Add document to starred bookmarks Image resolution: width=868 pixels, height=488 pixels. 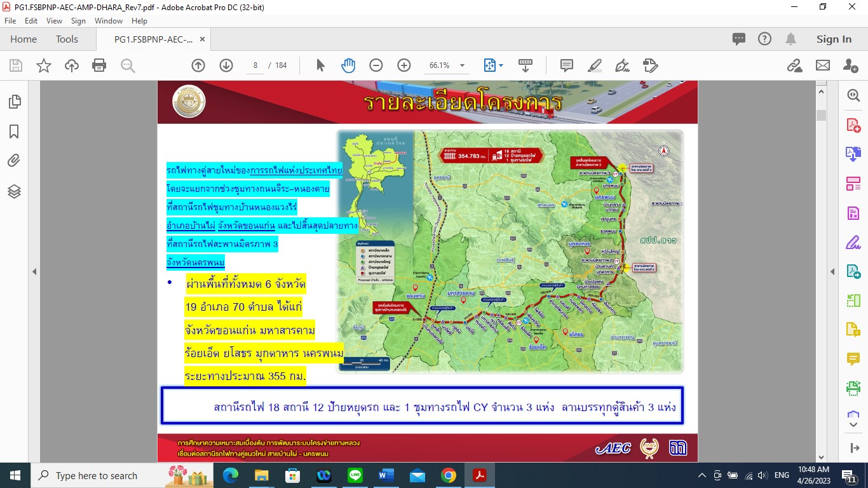point(44,65)
